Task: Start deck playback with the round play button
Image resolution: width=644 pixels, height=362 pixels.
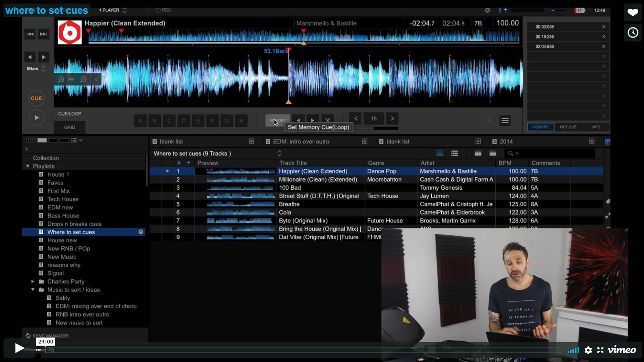Action: (36, 118)
